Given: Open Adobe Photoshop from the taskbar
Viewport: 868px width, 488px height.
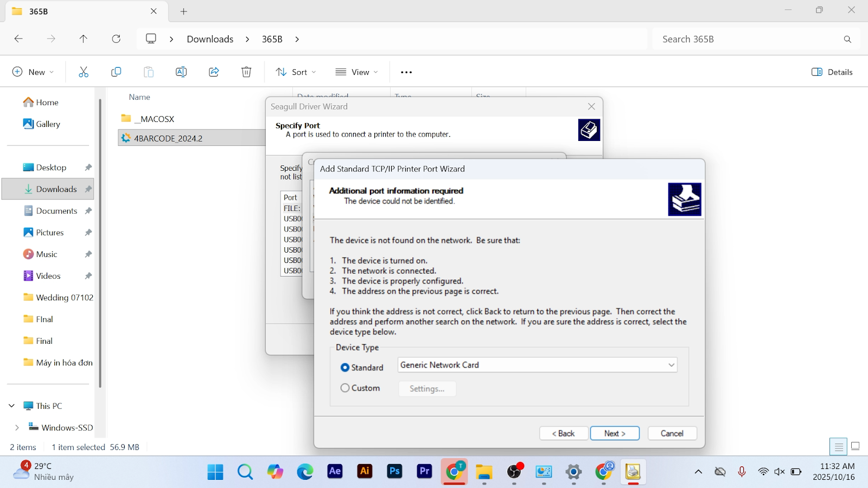Looking at the screenshot, I should tap(394, 472).
